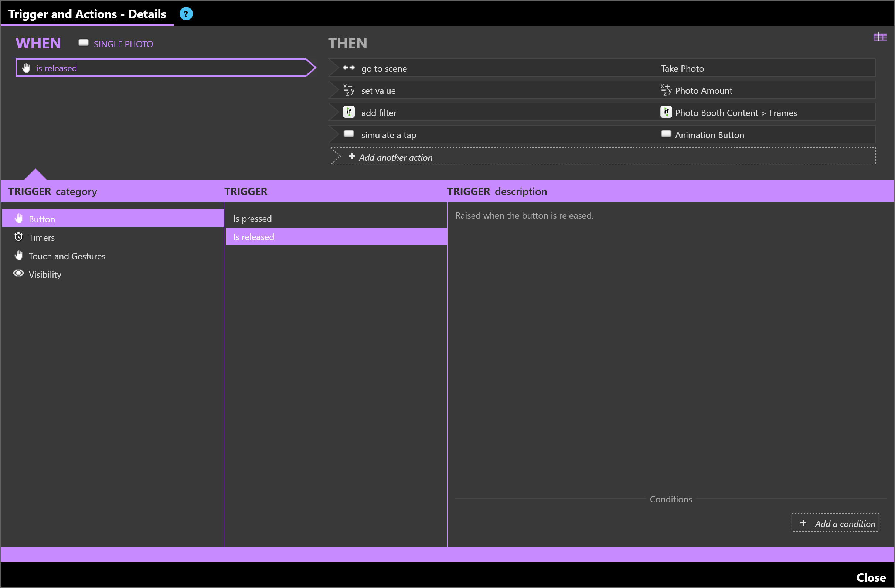Click the go to scene arrows icon
This screenshot has width=895, height=588.
[348, 68]
